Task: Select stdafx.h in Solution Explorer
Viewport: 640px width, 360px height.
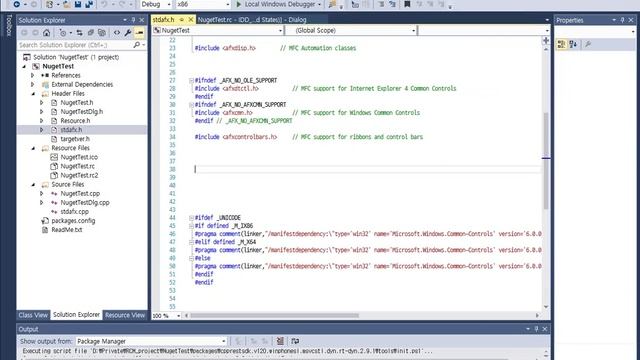Action: [x=71, y=130]
